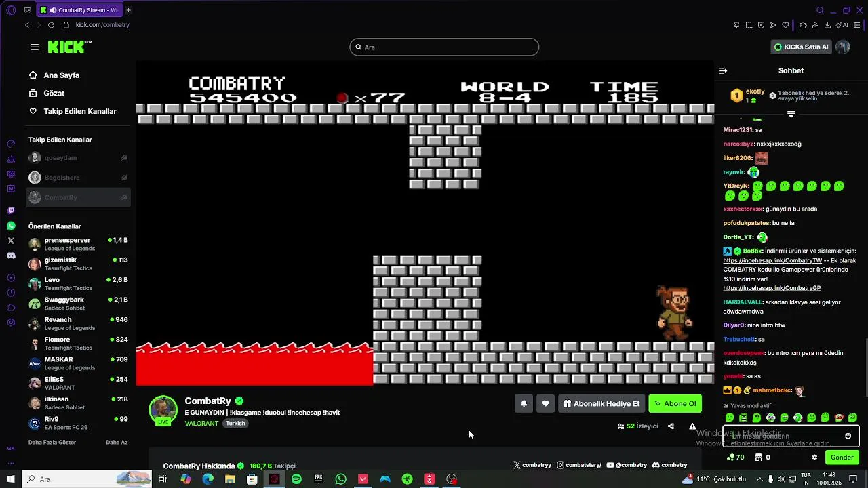The height and width of the screenshot is (488, 868).
Task: Go back in browser history
Action: tap(27, 25)
